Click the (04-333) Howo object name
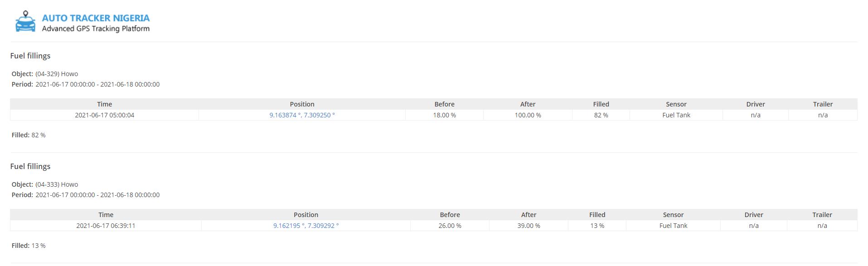The image size is (868, 266). click(57, 184)
